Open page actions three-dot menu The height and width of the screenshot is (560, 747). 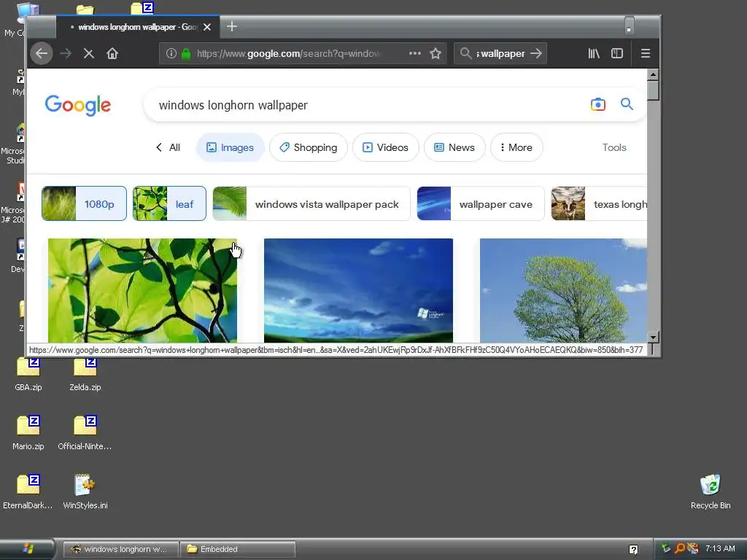415,53
